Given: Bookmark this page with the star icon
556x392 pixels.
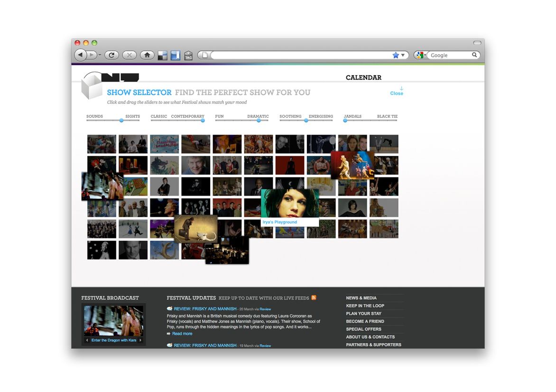Looking at the screenshot, I should tap(396, 55).
